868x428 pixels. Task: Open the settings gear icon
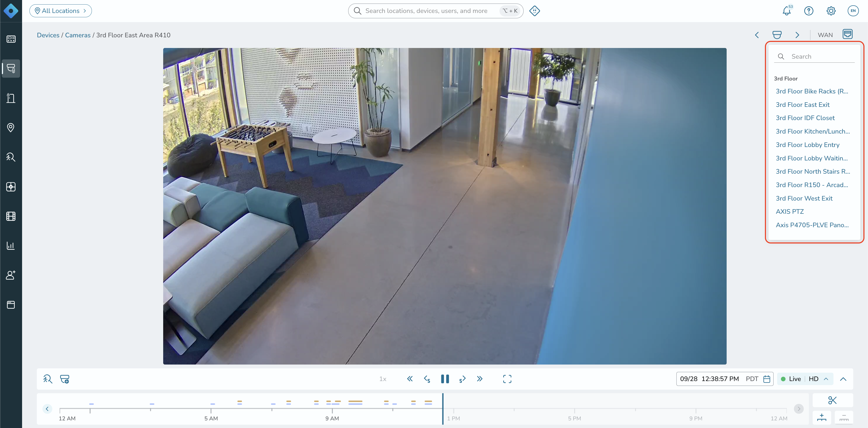click(x=831, y=11)
